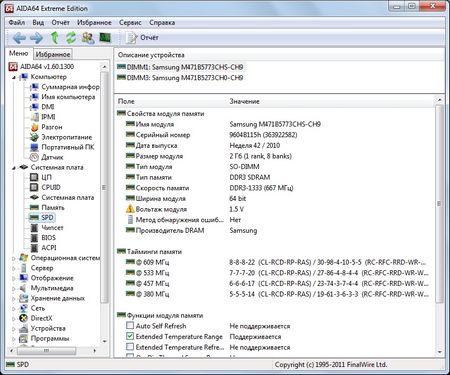This screenshot has height=375, width=450.
Task: Select the Портативный ПК icon
Action: (34, 147)
